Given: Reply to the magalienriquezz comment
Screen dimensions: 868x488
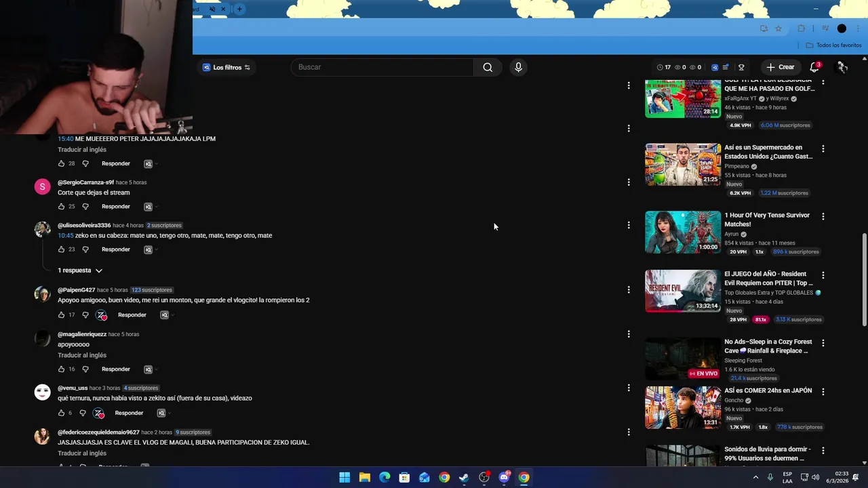Looking at the screenshot, I should point(116,369).
